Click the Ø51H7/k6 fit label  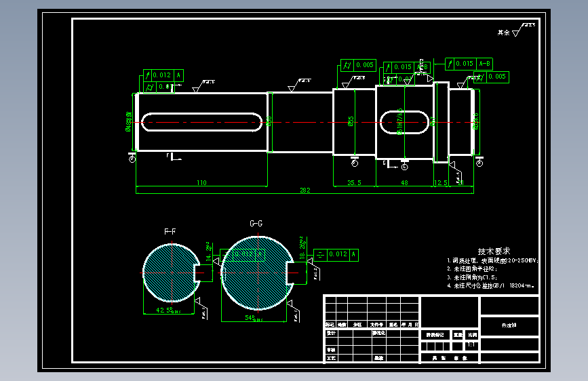click(x=399, y=121)
